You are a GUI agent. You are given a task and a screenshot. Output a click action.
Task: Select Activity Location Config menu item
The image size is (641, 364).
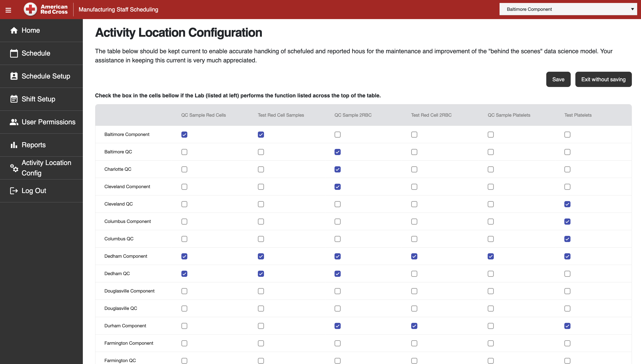pyautogui.click(x=41, y=168)
